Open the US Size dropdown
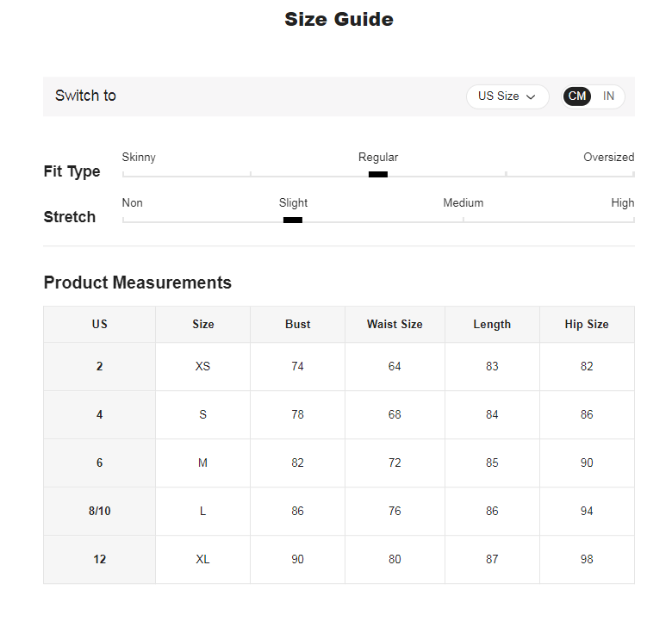The width and height of the screenshot is (672, 621). [x=507, y=96]
